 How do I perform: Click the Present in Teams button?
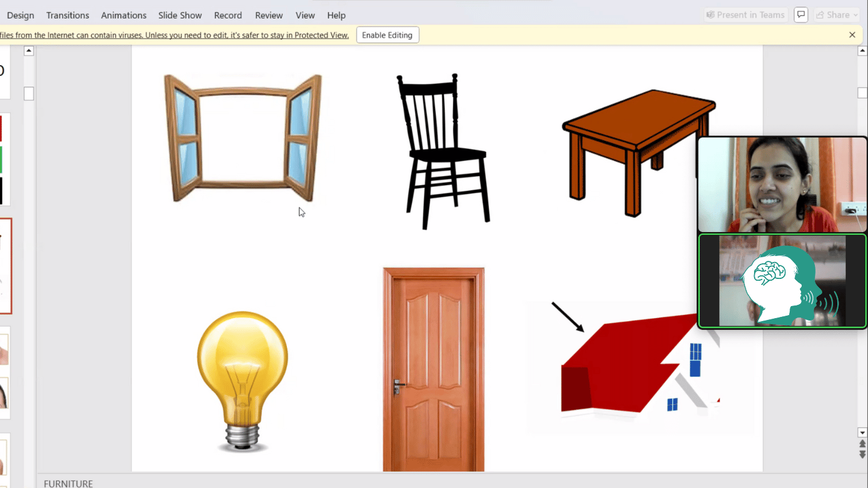click(x=746, y=15)
